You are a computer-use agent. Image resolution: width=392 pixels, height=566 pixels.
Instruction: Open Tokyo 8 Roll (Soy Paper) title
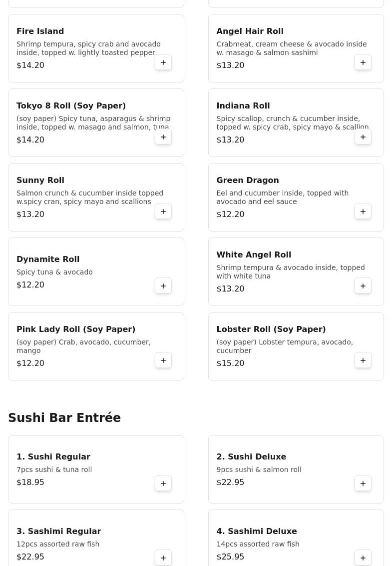71,105
